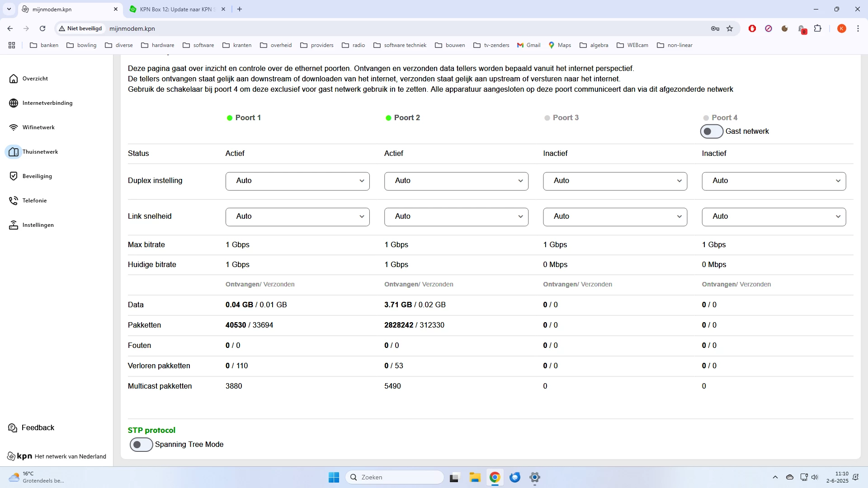
Task: Open Wifinetwerk via the wifi icon
Action: tap(14, 127)
